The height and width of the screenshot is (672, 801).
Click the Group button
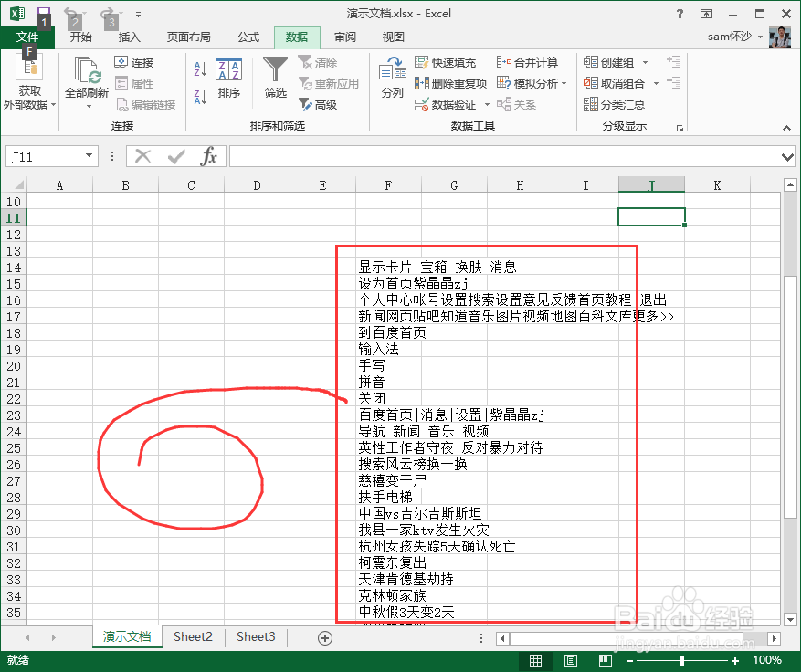click(609, 62)
